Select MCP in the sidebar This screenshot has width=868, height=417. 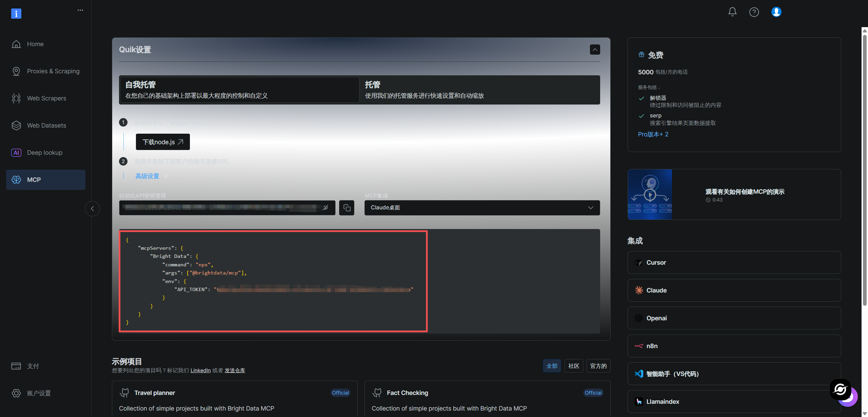pyautogui.click(x=46, y=180)
